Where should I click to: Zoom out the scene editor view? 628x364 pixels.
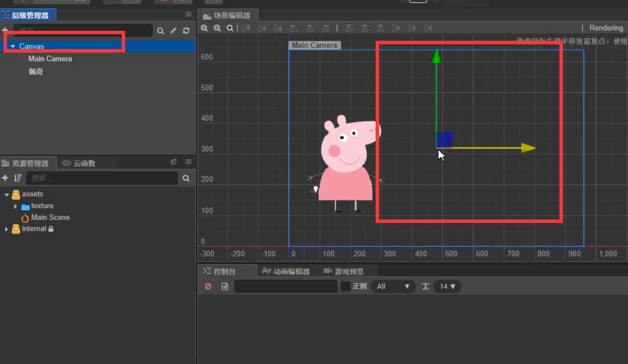pos(217,28)
